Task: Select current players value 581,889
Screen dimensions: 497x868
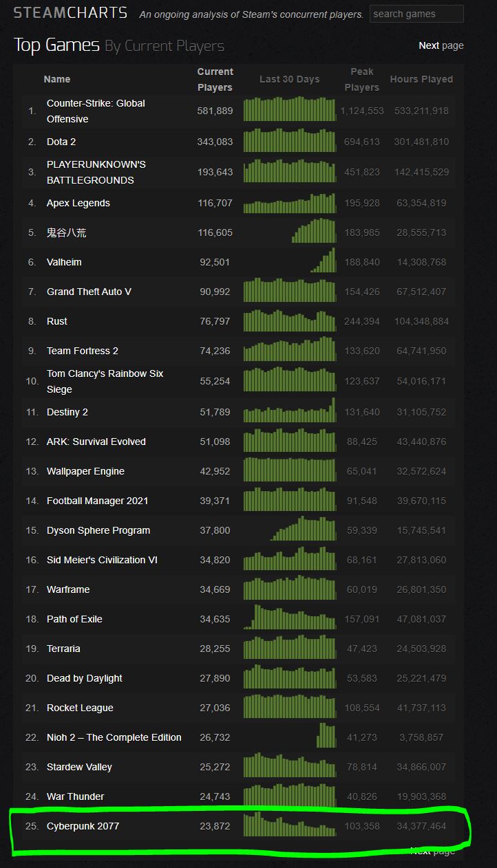Action: [x=215, y=111]
